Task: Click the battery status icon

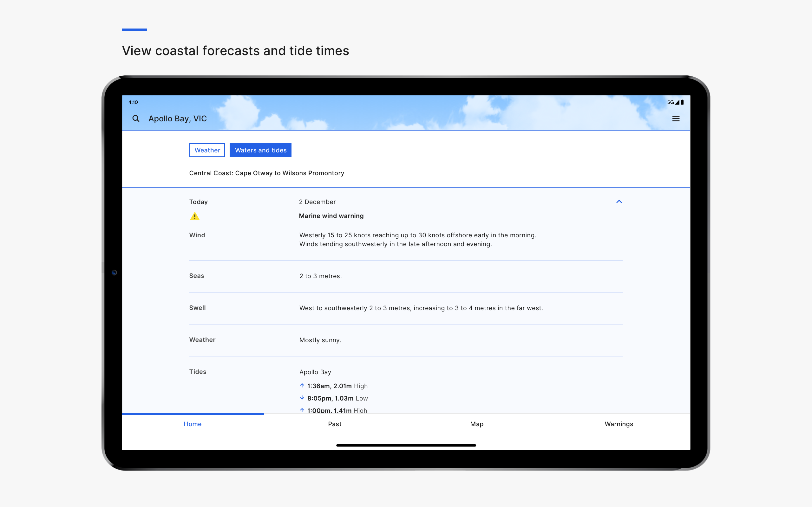Action: (x=682, y=102)
